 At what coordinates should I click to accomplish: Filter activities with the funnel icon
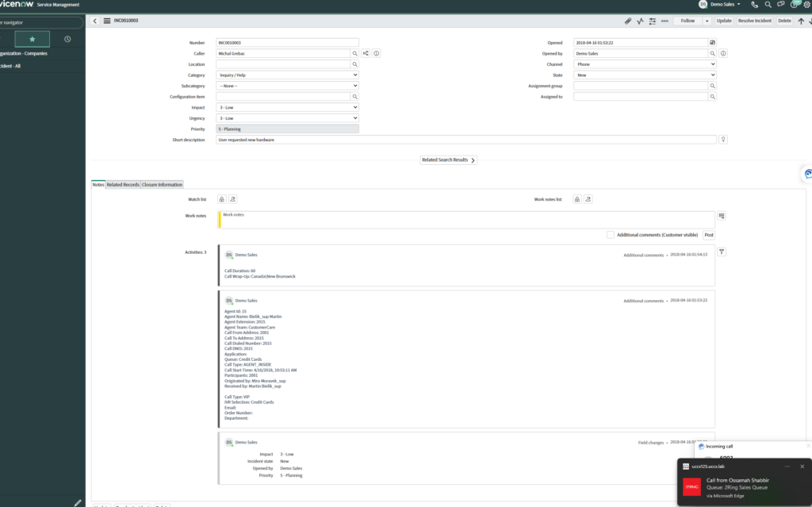pyautogui.click(x=720, y=251)
